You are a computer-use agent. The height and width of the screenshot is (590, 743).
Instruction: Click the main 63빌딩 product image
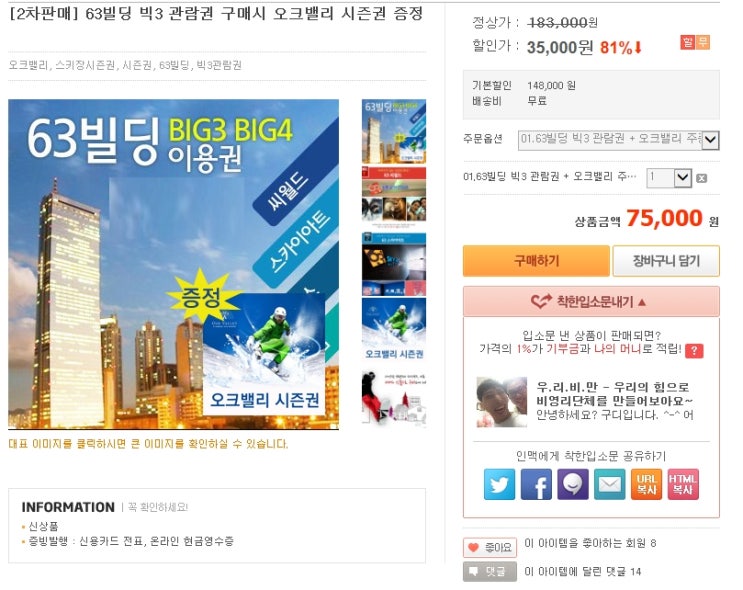pos(173,264)
